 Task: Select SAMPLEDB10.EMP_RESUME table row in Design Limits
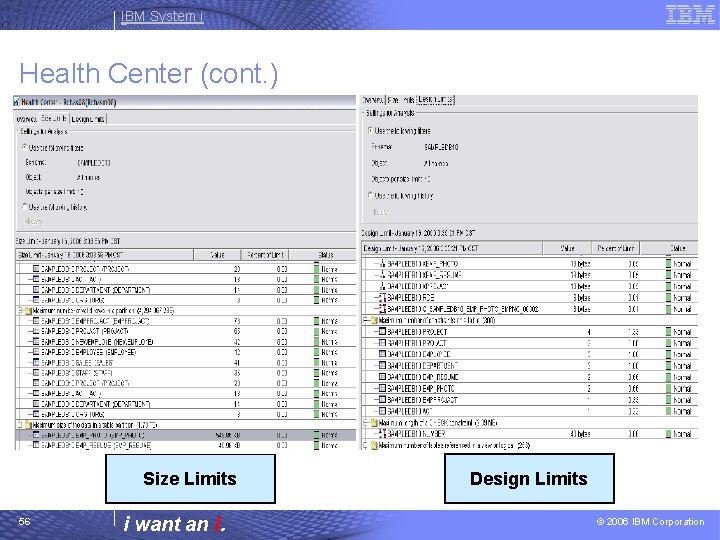(530, 377)
